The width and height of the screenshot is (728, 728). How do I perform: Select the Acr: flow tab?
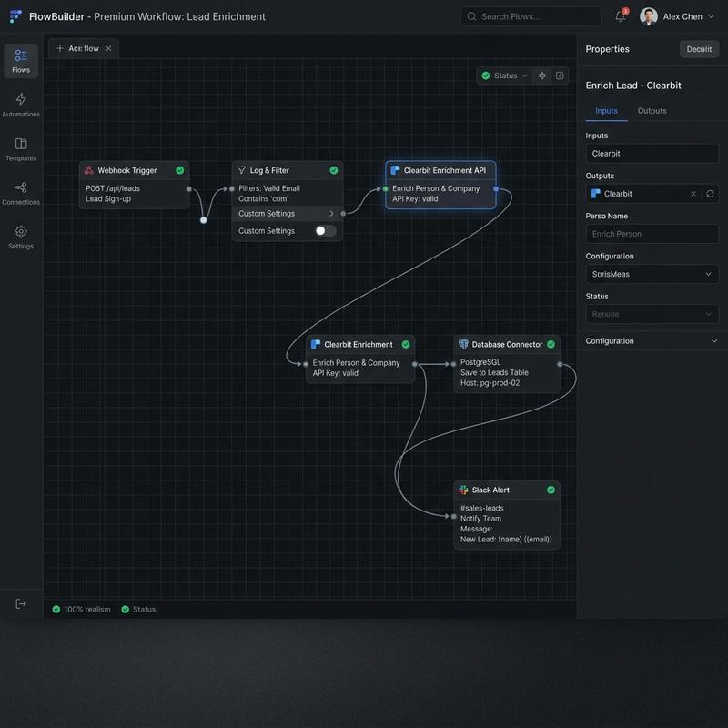click(84, 48)
